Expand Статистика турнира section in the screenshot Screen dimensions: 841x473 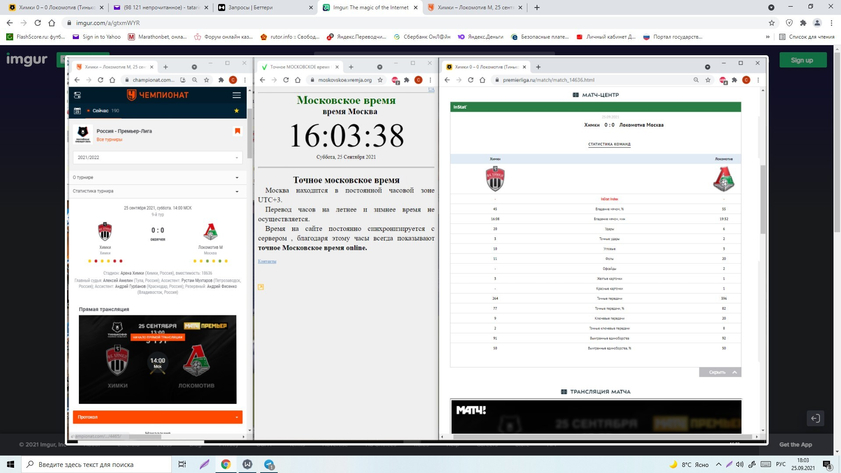[158, 191]
